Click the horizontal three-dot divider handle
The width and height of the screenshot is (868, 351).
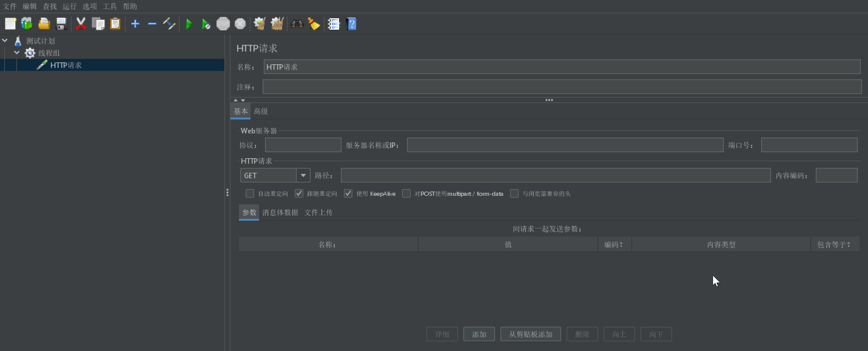pyautogui.click(x=549, y=100)
